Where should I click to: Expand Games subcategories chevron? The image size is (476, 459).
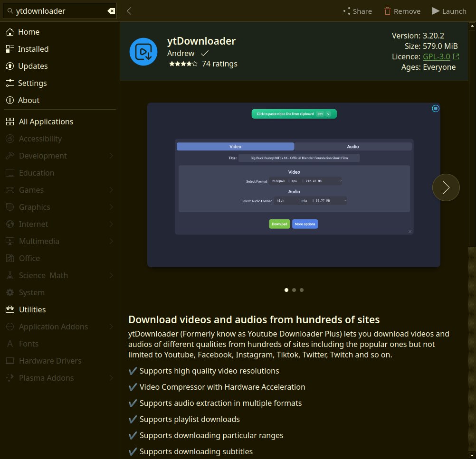pos(111,190)
